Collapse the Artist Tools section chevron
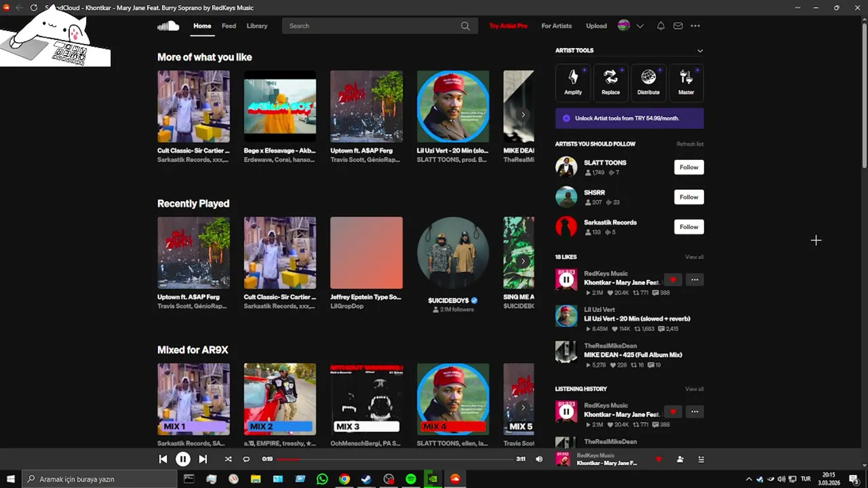 (700, 51)
